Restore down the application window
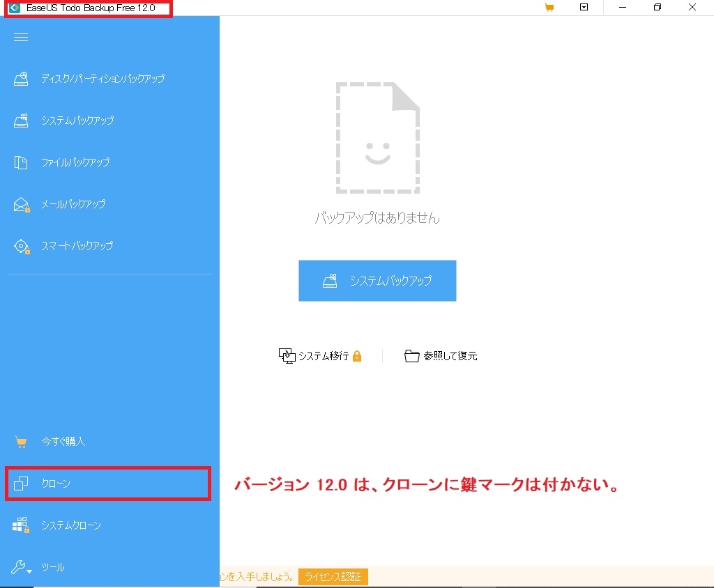This screenshot has width=714, height=588. [657, 7]
